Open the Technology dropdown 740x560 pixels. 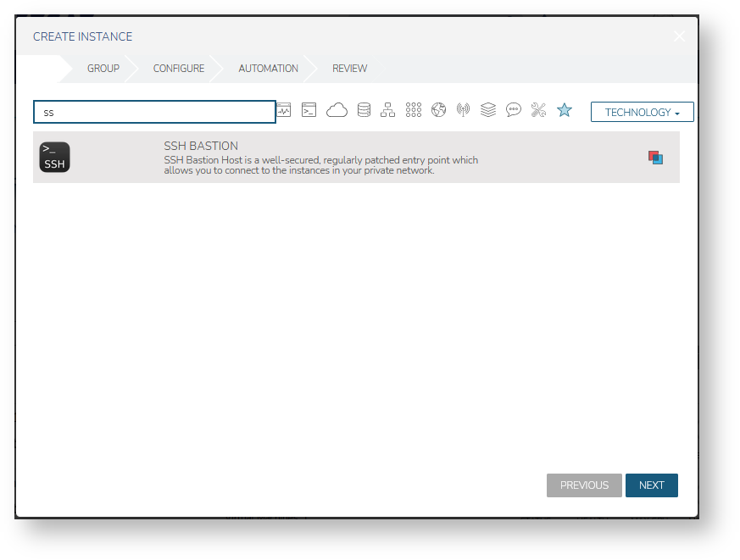(642, 112)
